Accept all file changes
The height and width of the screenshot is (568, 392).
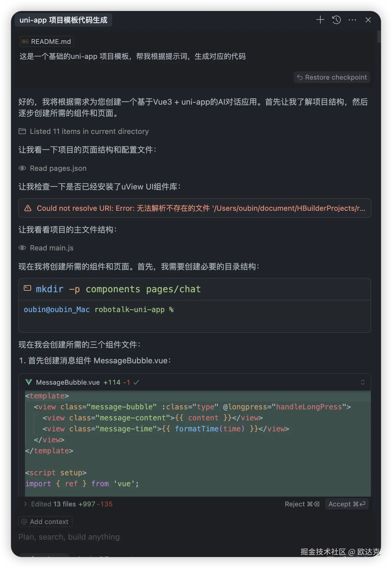click(x=347, y=504)
